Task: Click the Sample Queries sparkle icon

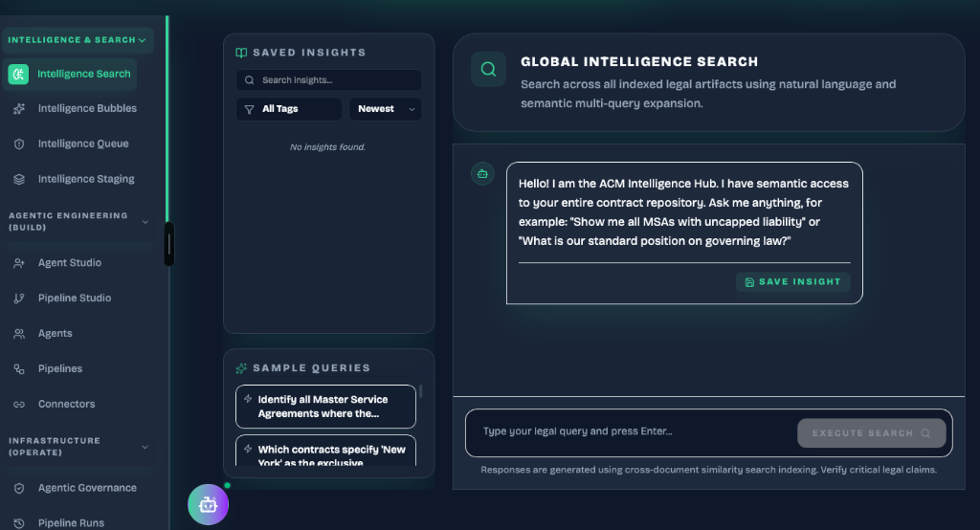Action: click(x=241, y=368)
